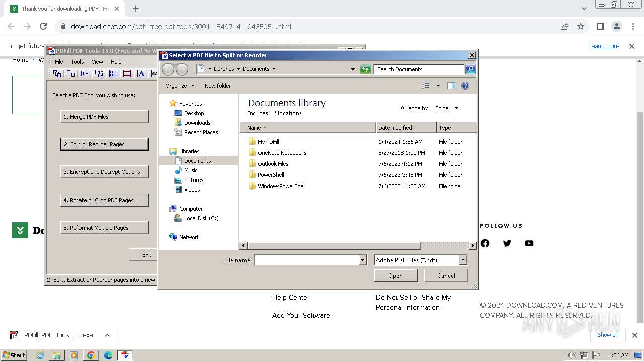Click the File name input field

(x=306, y=260)
